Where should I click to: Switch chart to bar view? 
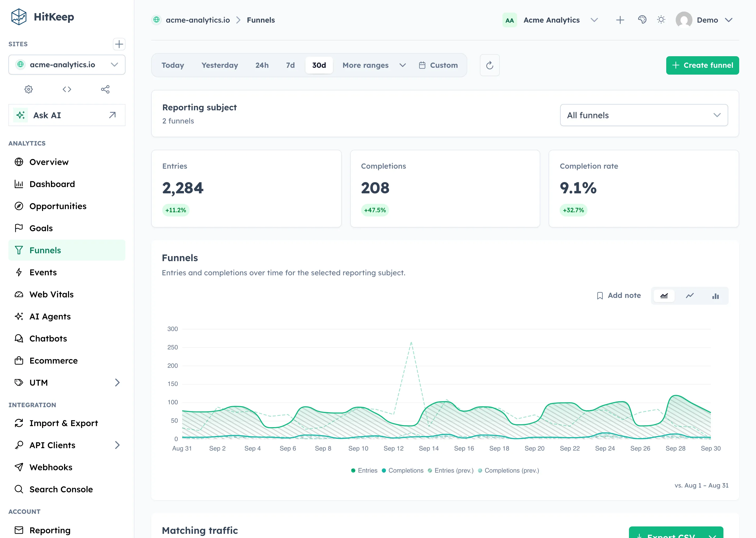tap(716, 296)
